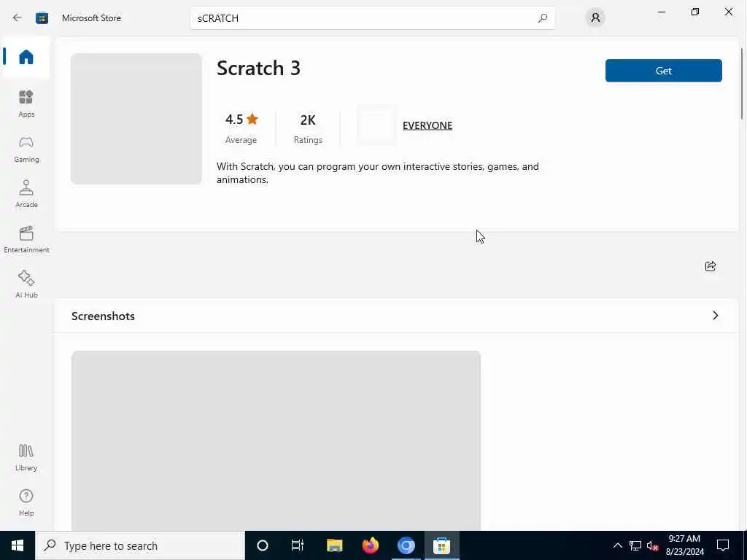Open Task View on taskbar

click(x=298, y=545)
